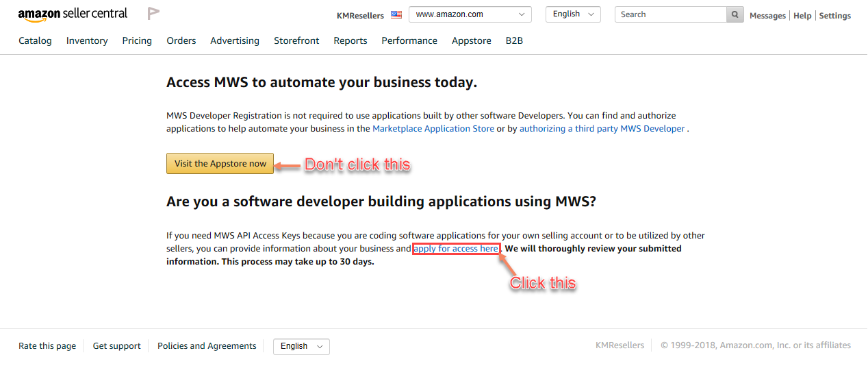The width and height of the screenshot is (868, 366).
Task: Click the Amazon Seller Central logo
Action: pyautogui.click(x=73, y=14)
